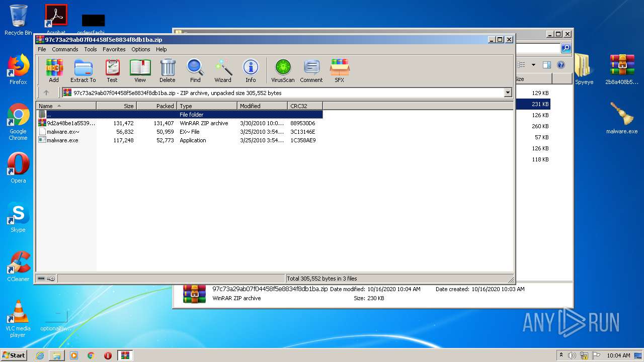Viewport: 644px width, 362px height.
Task: Open the Find tool in WinRAR
Action: (x=195, y=71)
